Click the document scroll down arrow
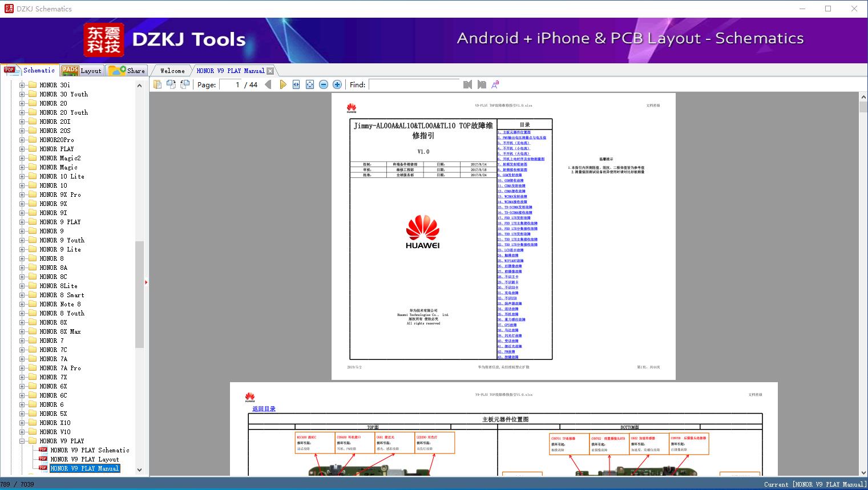Image resolution: width=868 pixels, height=490 pixels. click(863, 472)
